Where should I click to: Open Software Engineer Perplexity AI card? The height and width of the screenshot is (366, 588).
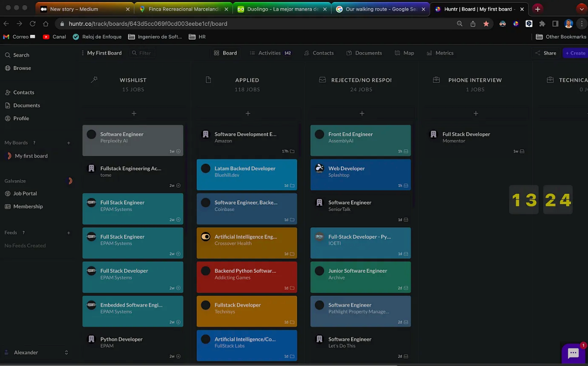pyautogui.click(x=133, y=140)
